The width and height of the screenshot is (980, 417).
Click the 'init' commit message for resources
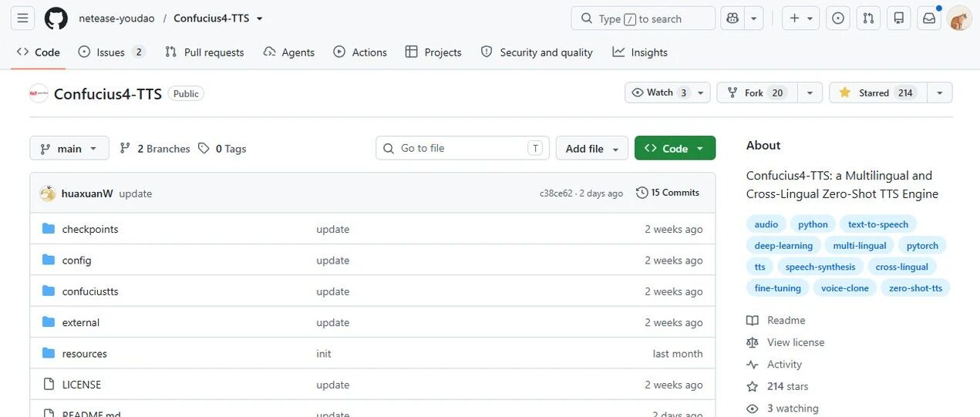pos(324,353)
